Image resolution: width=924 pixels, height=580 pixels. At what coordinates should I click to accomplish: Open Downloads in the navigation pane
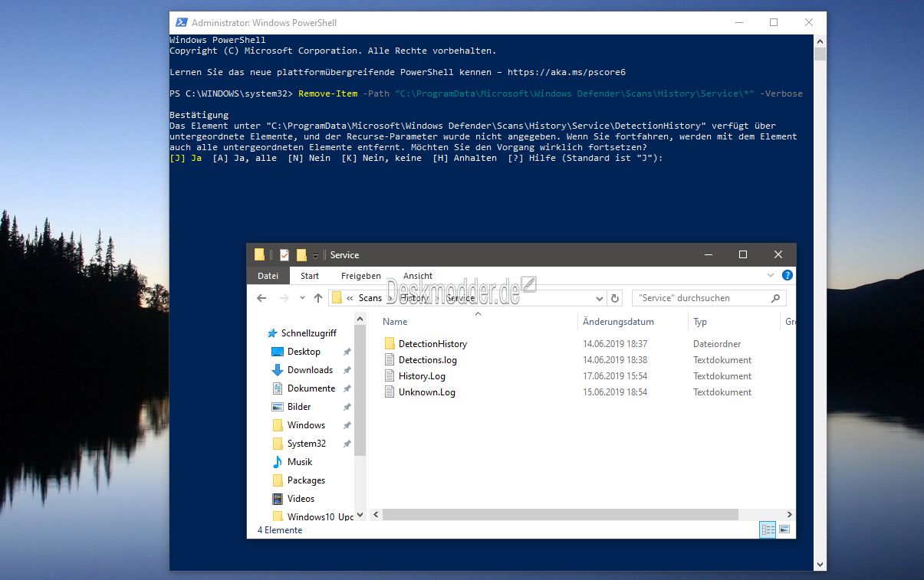pyautogui.click(x=310, y=370)
